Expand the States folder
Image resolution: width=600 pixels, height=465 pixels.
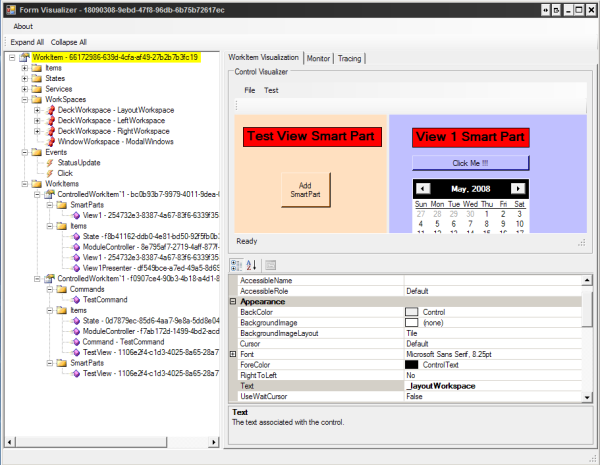point(25,78)
